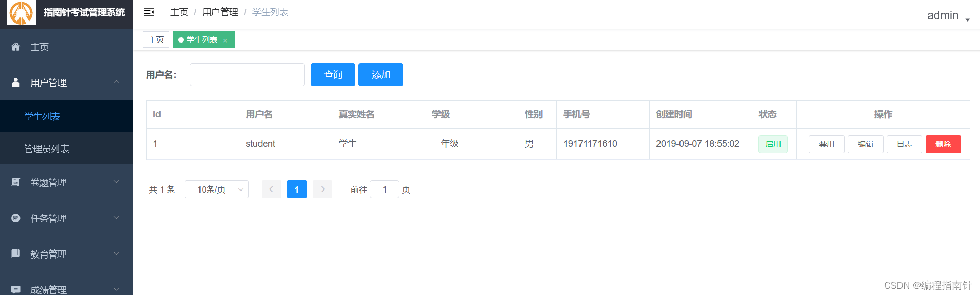This screenshot has height=295, width=980.
Task: Click the 查询 search button
Action: tap(333, 75)
